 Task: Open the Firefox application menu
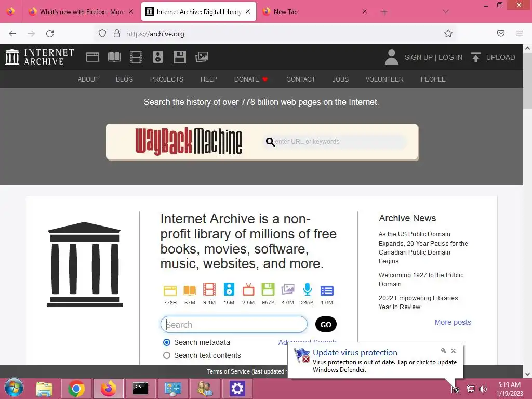520,33
